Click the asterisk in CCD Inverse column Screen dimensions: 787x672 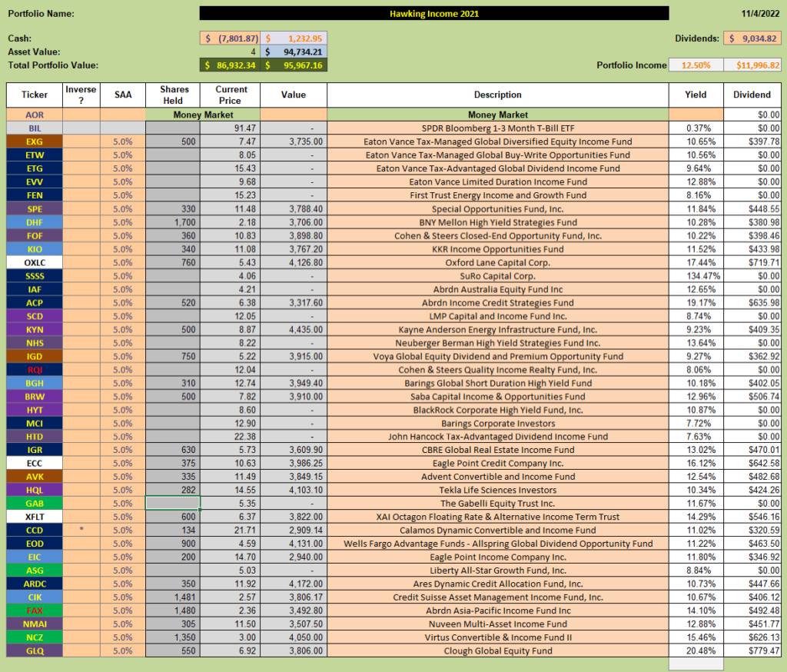click(x=81, y=529)
